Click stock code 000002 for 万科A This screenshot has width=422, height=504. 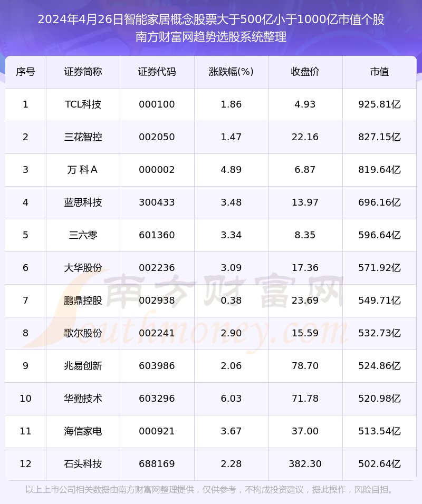157,170
